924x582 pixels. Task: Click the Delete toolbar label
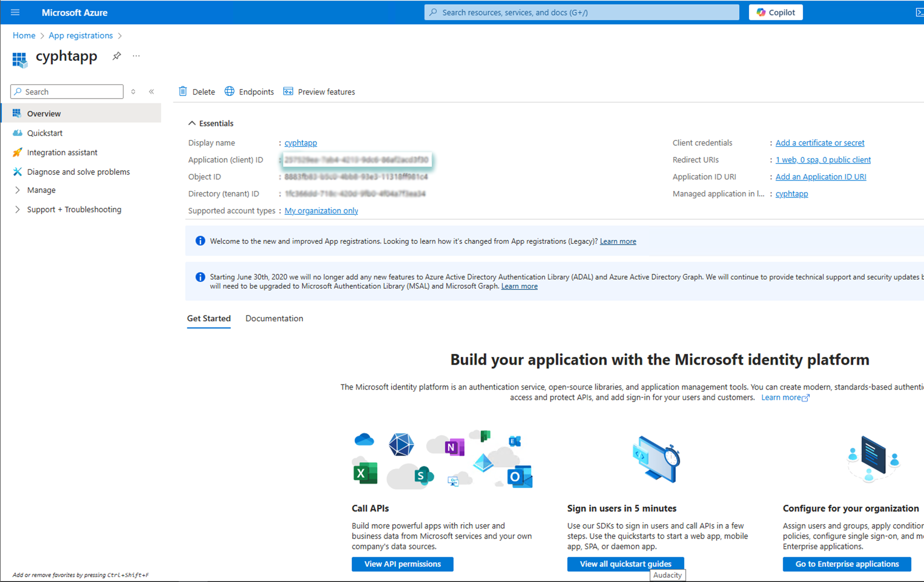point(203,92)
